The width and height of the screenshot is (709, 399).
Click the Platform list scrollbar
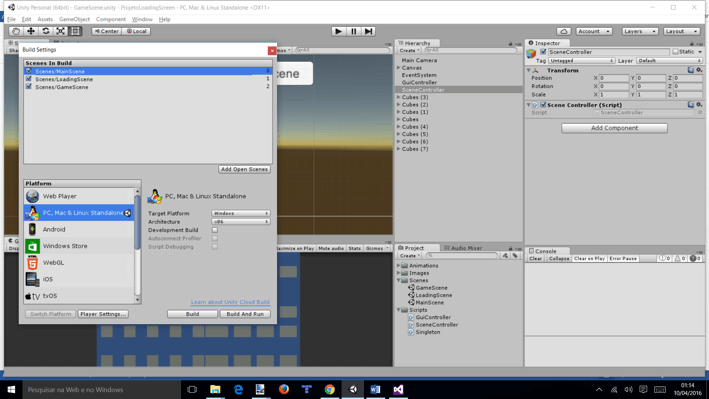point(137,222)
